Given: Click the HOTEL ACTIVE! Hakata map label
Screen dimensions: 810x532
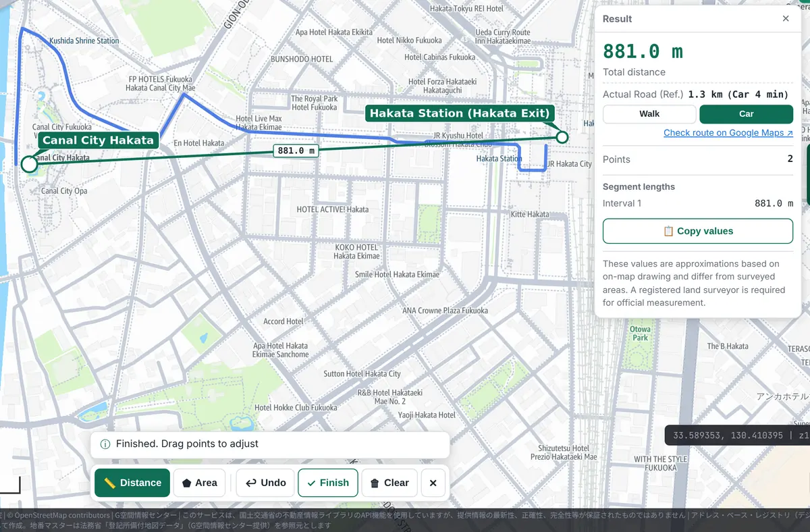Looking at the screenshot, I should tap(333, 209).
